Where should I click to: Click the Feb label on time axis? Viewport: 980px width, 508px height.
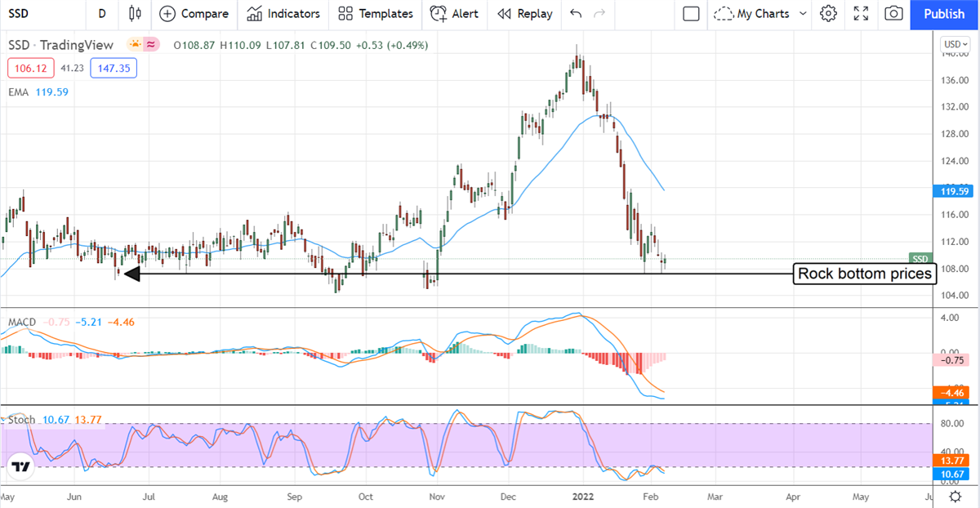coord(650,496)
